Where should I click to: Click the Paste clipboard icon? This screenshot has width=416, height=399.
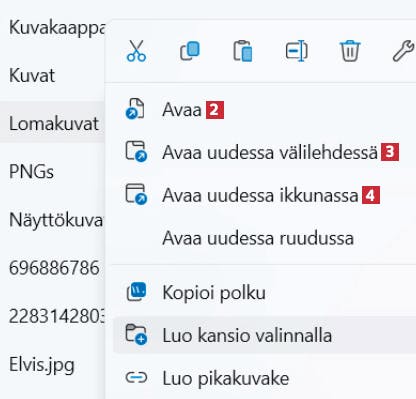pos(243,51)
